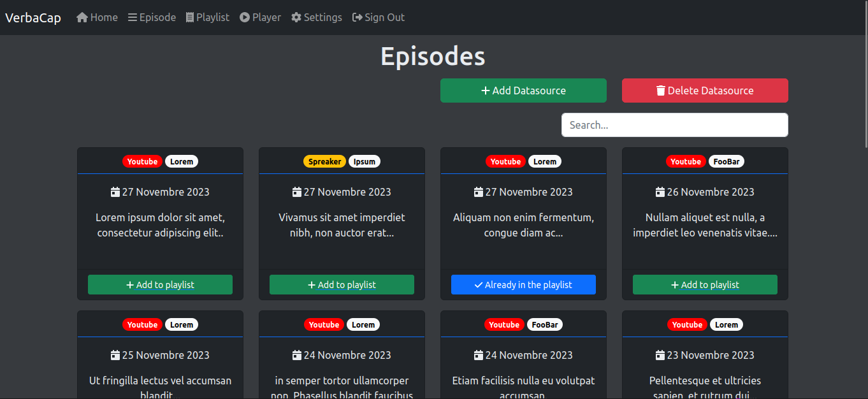Click the Player play-circle icon in navbar

(245, 17)
